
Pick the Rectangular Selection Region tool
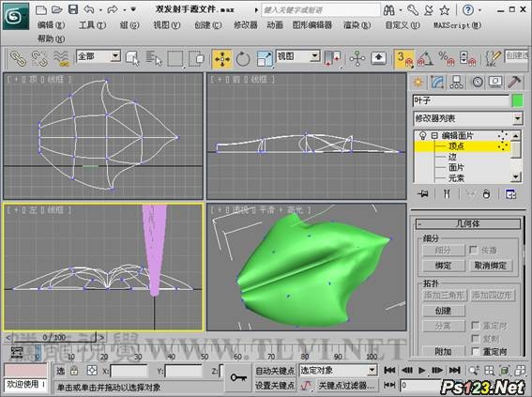pyautogui.click(x=175, y=58)
